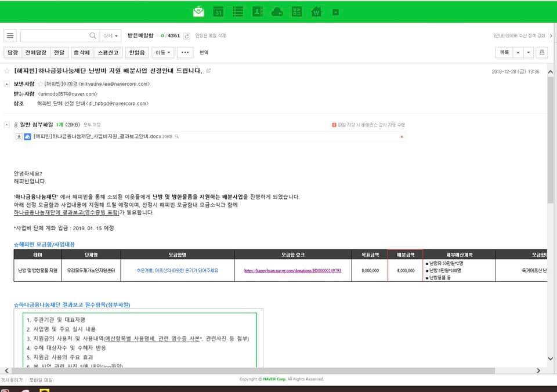Mark as unread with 안읽음
Viewport: 557px width, 392px height.
click(137, 53)
